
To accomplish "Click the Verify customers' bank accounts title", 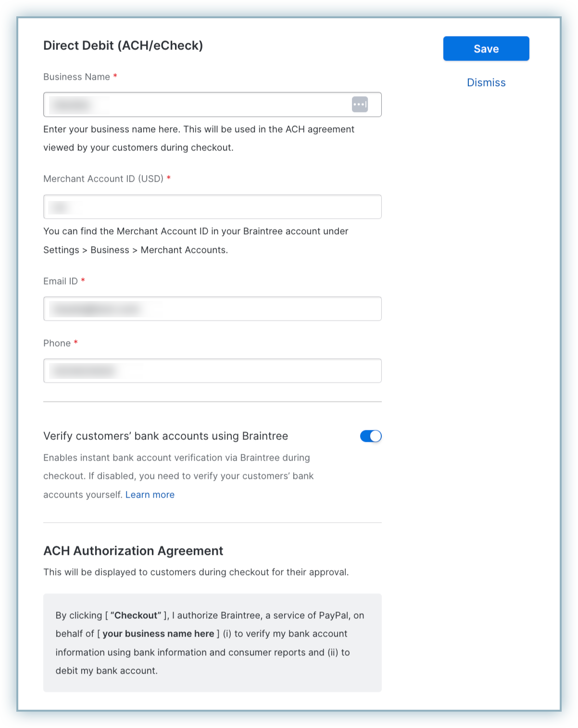I will 165,436.
